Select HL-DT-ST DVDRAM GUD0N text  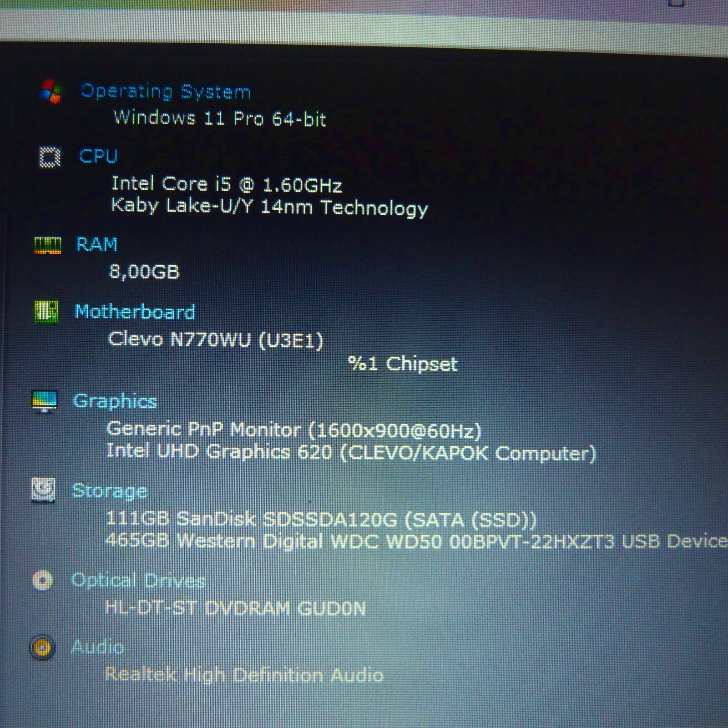[235, 608]
